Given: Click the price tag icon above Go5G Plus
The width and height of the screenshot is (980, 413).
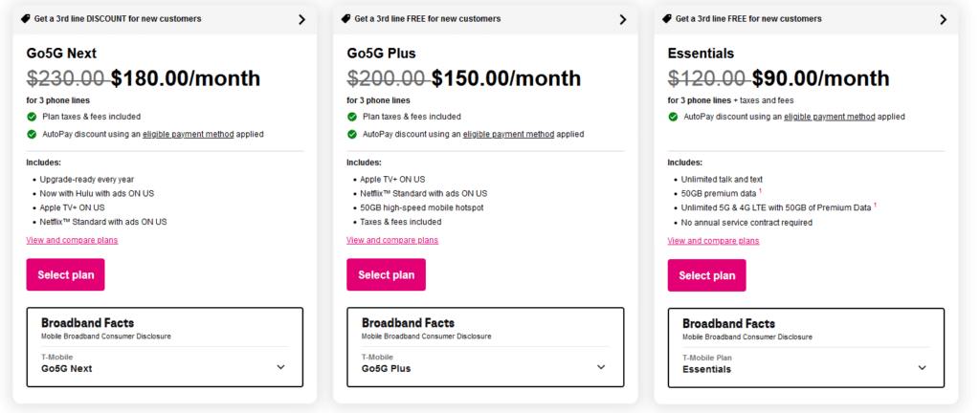Looking at the screenshot, I should coord(345,19).
